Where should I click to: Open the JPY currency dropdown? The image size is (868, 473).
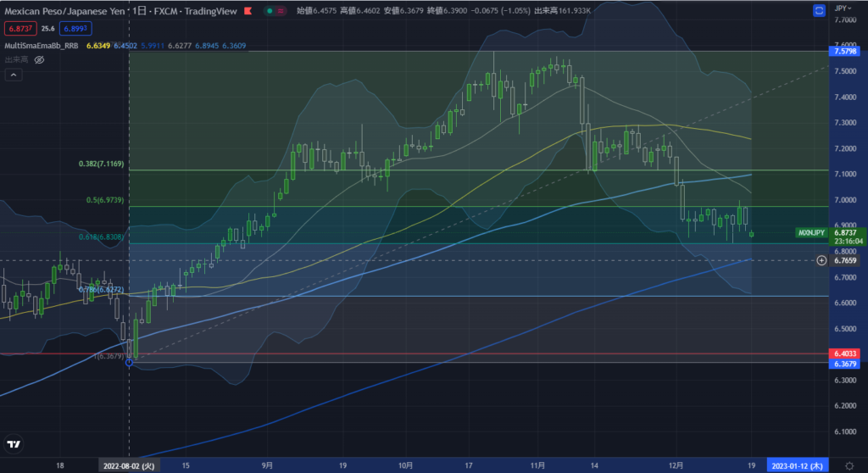click(x=845, y=8)
